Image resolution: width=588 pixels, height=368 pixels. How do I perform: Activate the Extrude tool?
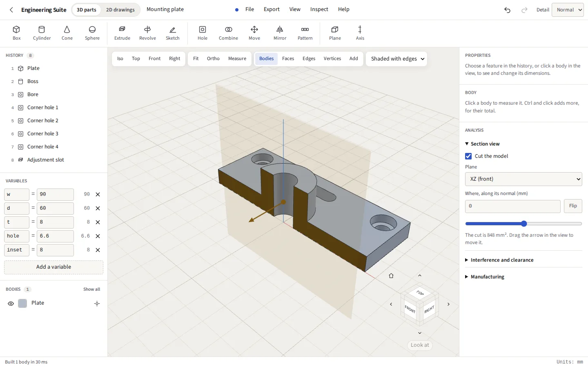[122, 33]
